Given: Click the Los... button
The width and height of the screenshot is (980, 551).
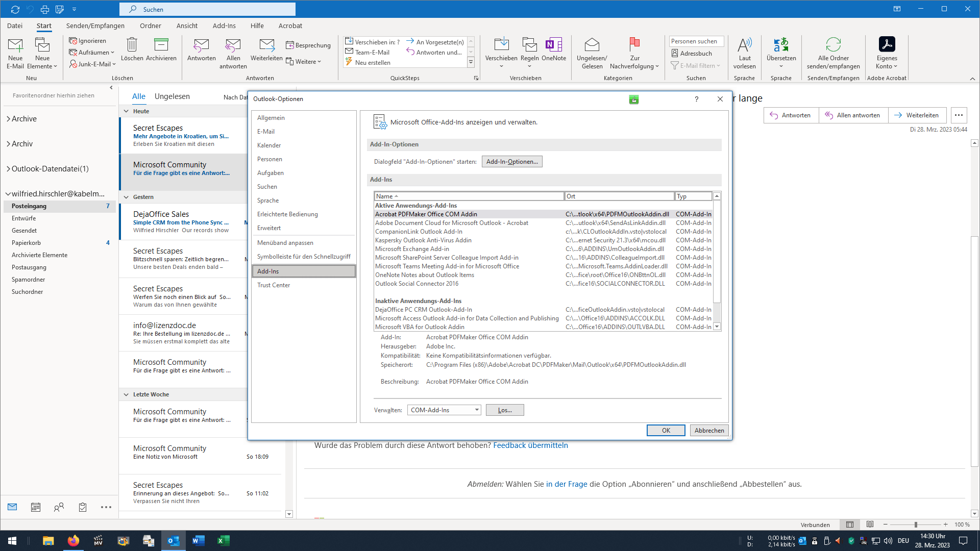Looking at the screenshot, I should tap(505, 410).
